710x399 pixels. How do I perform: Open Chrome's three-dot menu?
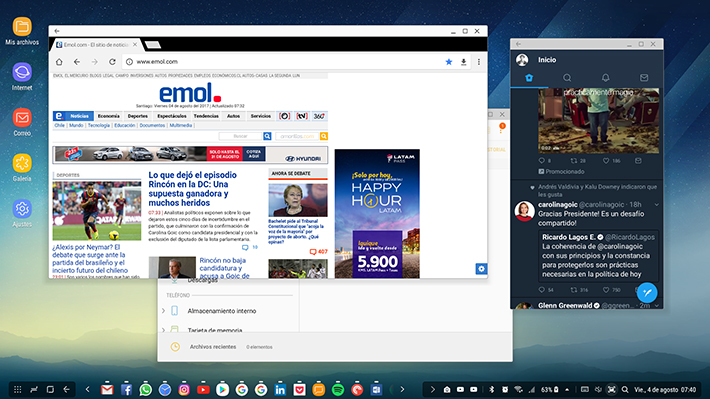click(x=479, y=62)
